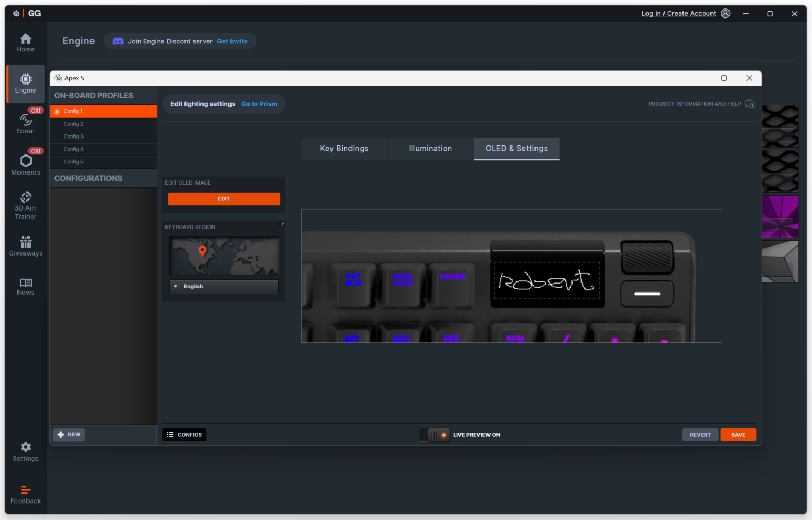Enable Moments via its Off badge
812x520 pixels.
[x=35, y=151]
